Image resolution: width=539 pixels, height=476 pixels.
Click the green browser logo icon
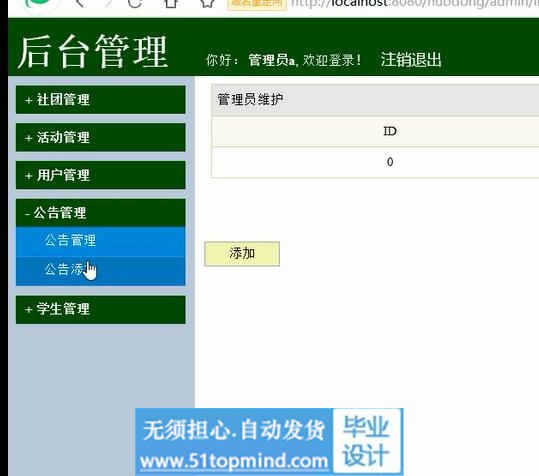point(38,3)
